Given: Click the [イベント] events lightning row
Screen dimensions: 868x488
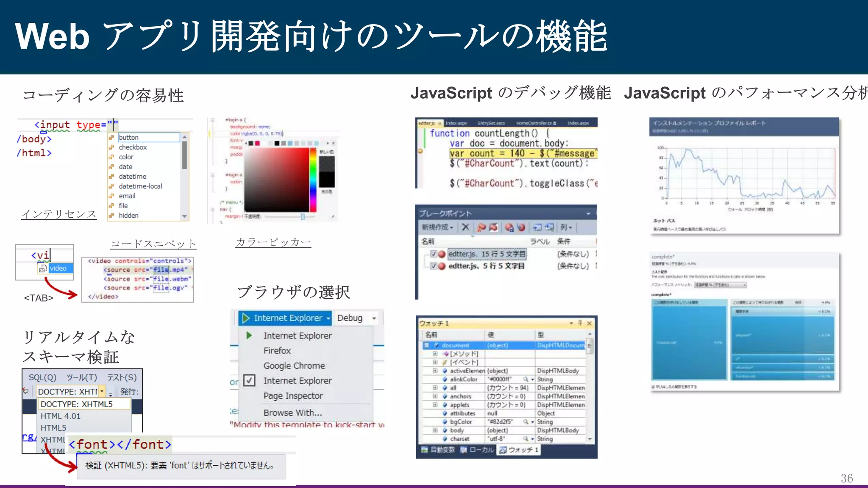Looking at the screenshot, I should point(460,362).
